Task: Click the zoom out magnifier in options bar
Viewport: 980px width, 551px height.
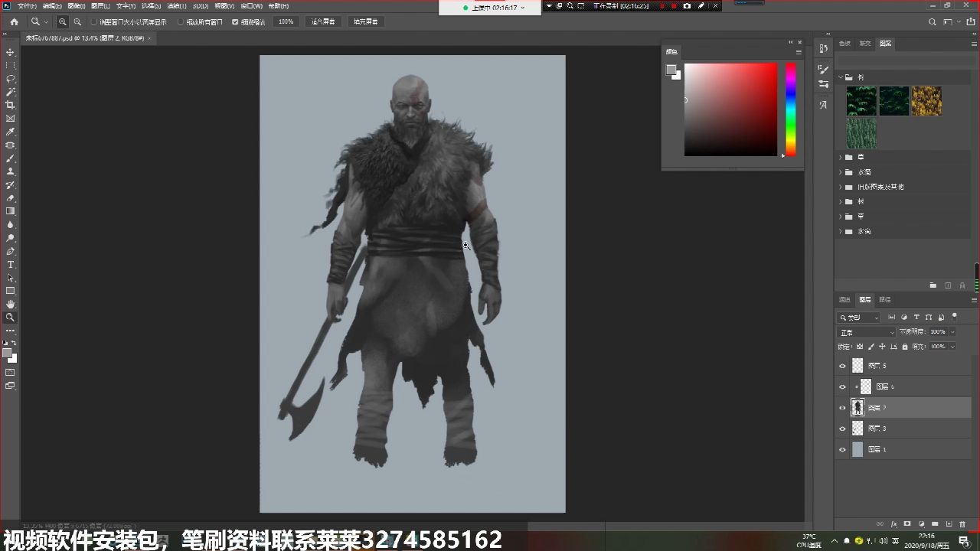Action: point(77,22)
